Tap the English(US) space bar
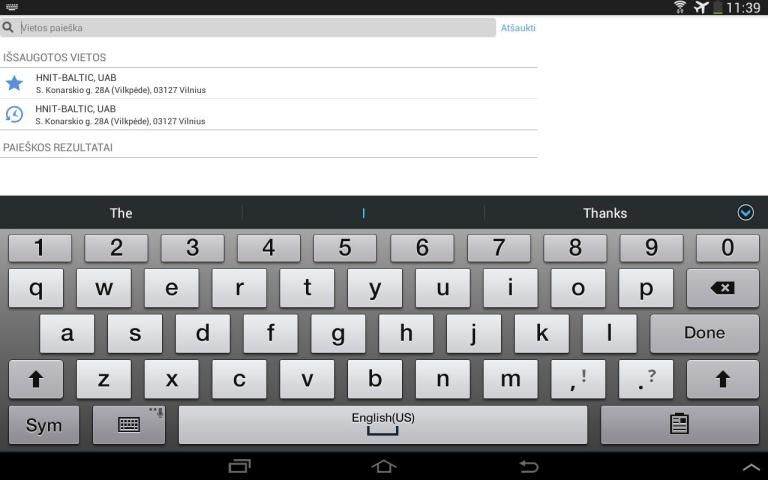 coord(383,424)
